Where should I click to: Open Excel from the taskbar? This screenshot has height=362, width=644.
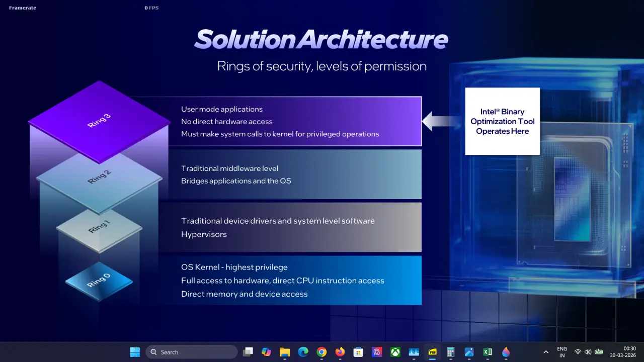[x=488, y=352]
